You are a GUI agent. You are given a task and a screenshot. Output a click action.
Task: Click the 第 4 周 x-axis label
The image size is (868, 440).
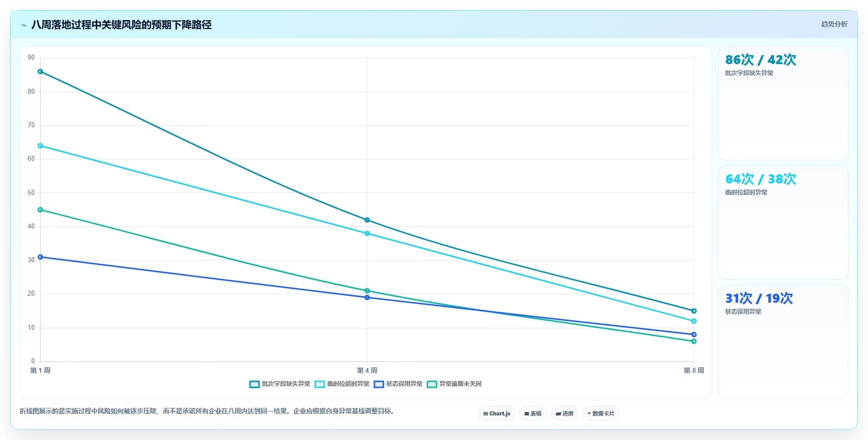coord(367,370)
